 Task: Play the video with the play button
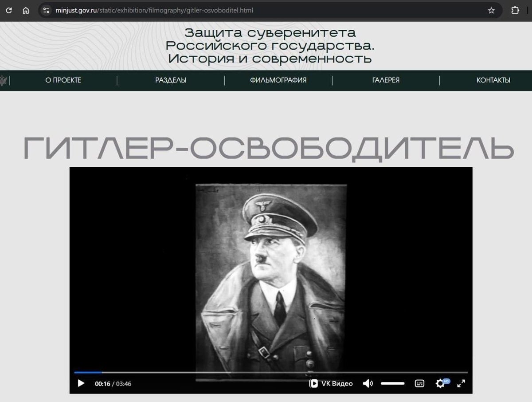81,383
